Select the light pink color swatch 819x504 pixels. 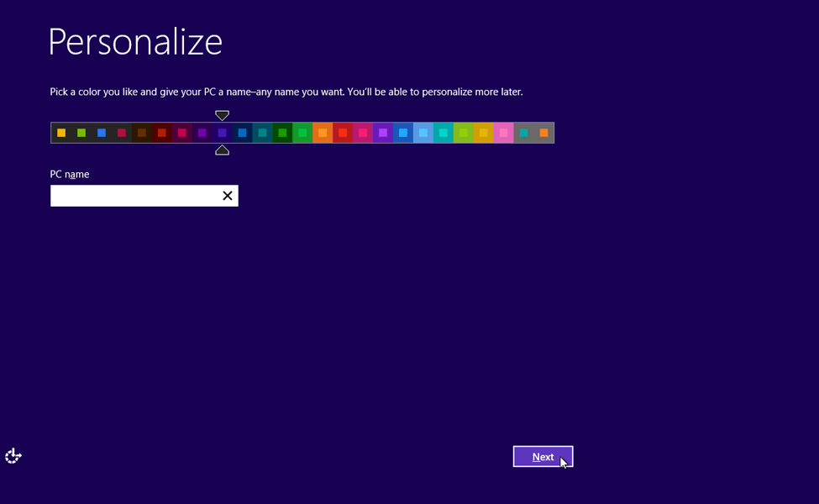[503, 133]
